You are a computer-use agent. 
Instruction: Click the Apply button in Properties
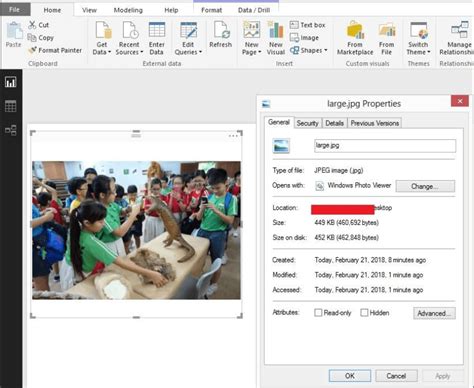443,376
